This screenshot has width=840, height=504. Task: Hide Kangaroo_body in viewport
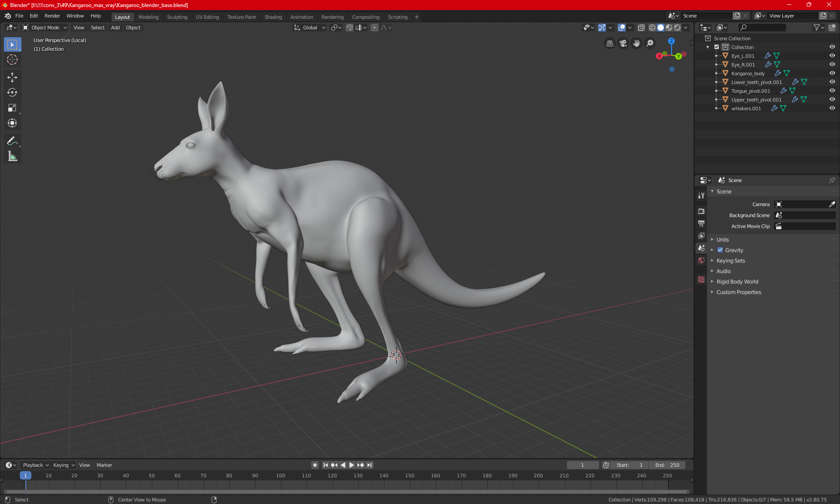832,73
